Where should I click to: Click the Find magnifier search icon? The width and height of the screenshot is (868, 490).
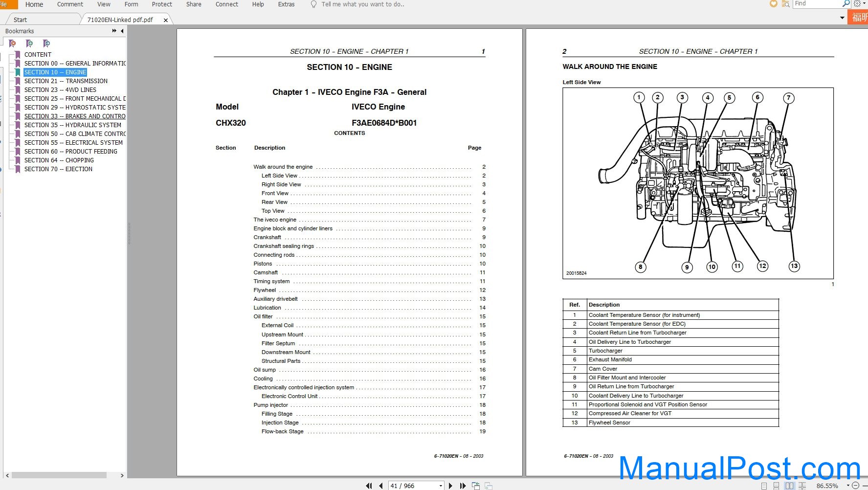tap(846, 3)
